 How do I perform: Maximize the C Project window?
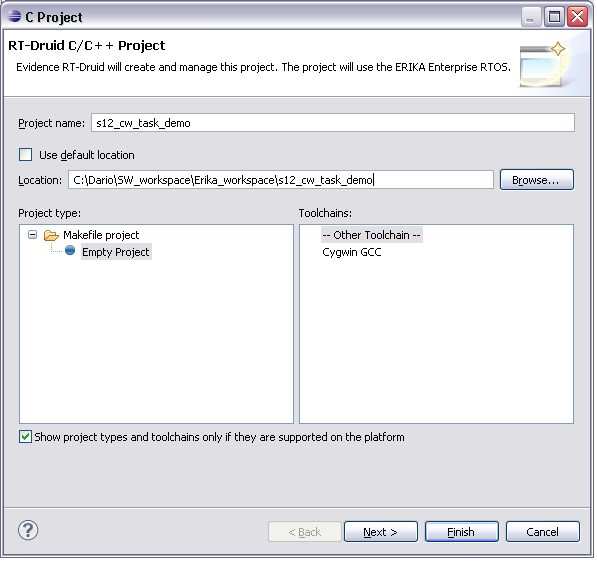(554, 17)
